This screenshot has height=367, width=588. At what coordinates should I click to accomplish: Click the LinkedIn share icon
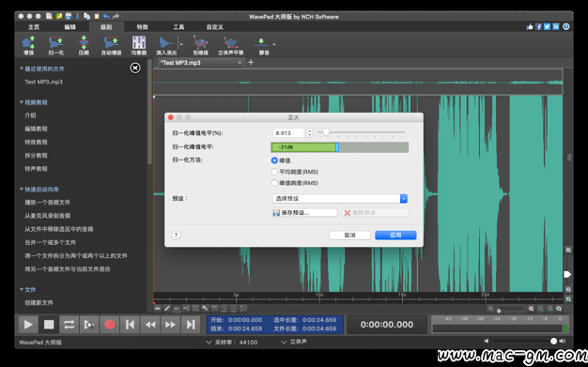click(x=556, y=26)
